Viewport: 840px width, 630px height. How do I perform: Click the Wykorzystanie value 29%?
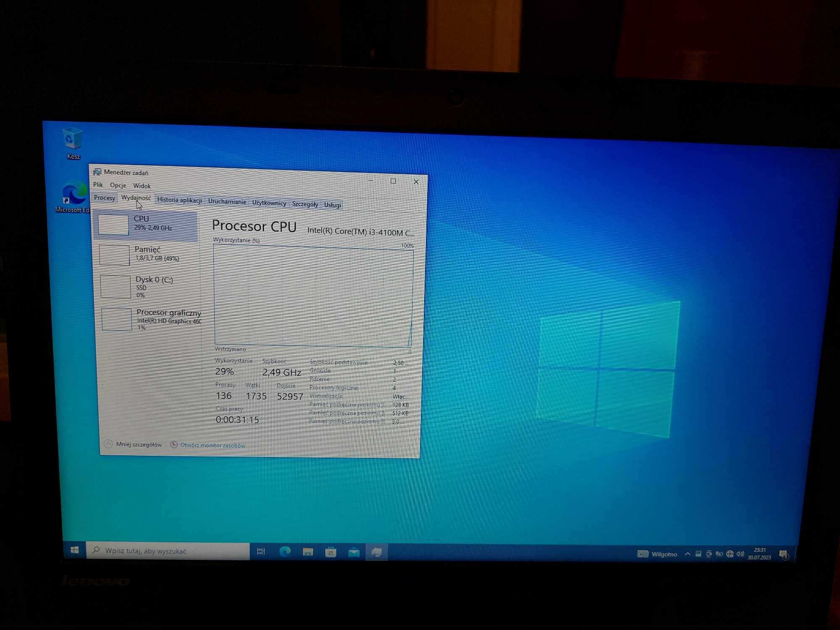[224, 371]
